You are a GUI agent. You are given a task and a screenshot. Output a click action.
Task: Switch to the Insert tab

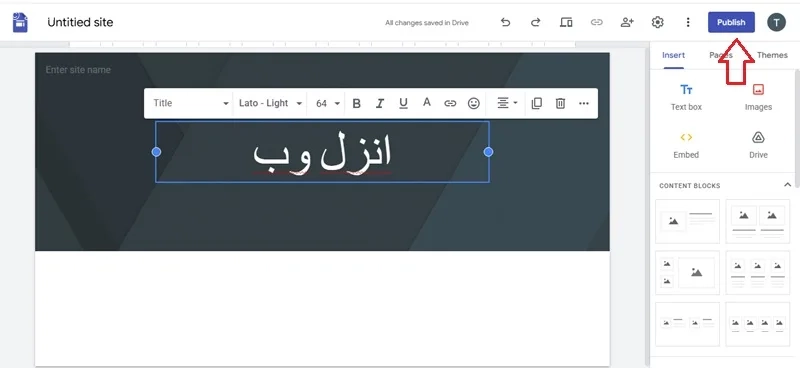pyautogui.click(x=673, y=55)
